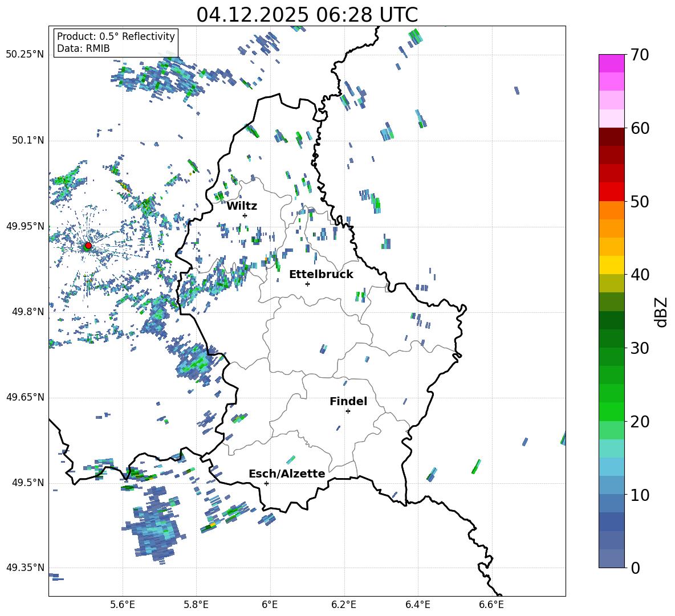
Task: Click the dBZ colorbar axis label
Action: [x=661, y=312]
